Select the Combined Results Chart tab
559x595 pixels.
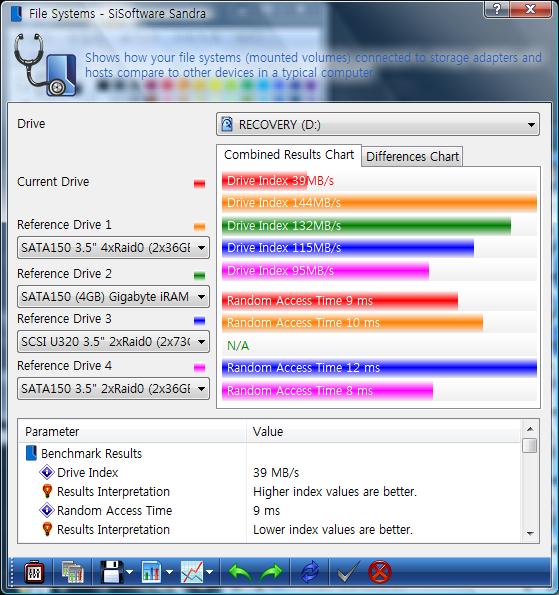pyautogui.click(x=289, y=155)
